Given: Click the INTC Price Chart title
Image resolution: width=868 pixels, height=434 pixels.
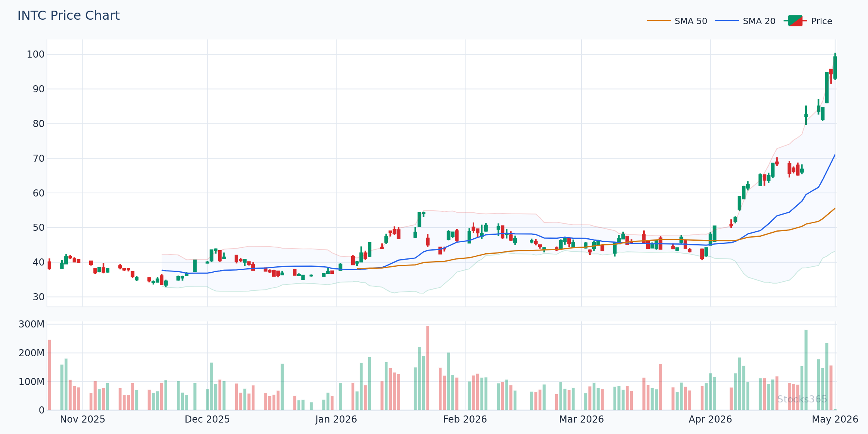Looking at the screenshot, I should 68,16.
